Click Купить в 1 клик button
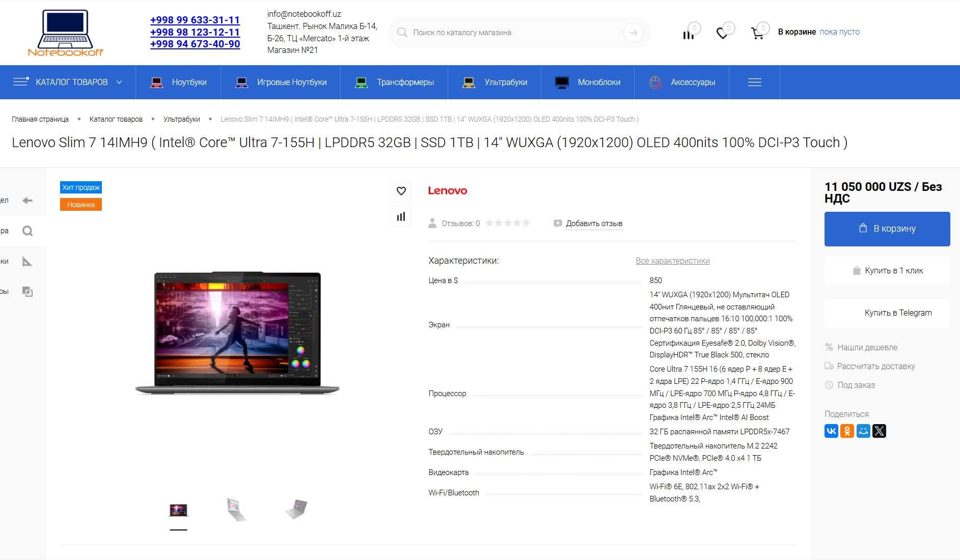This screenshot has height=560, width=960. [887, 271]
